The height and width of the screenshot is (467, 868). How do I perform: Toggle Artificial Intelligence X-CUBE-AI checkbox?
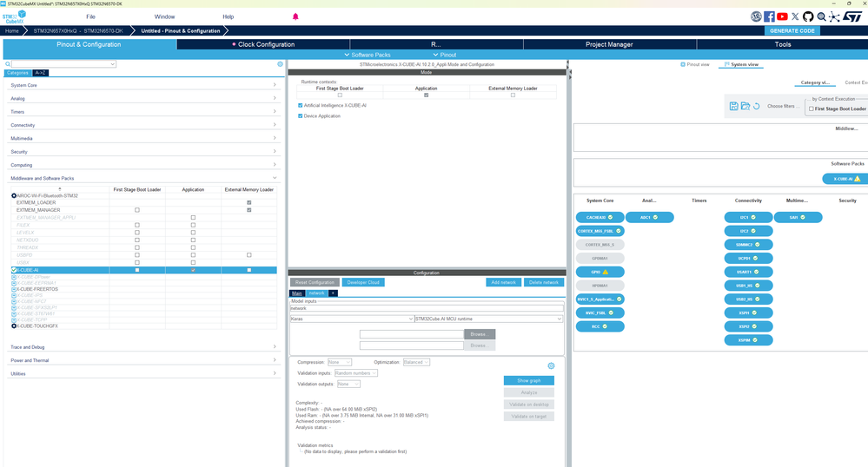click(301, 105)
